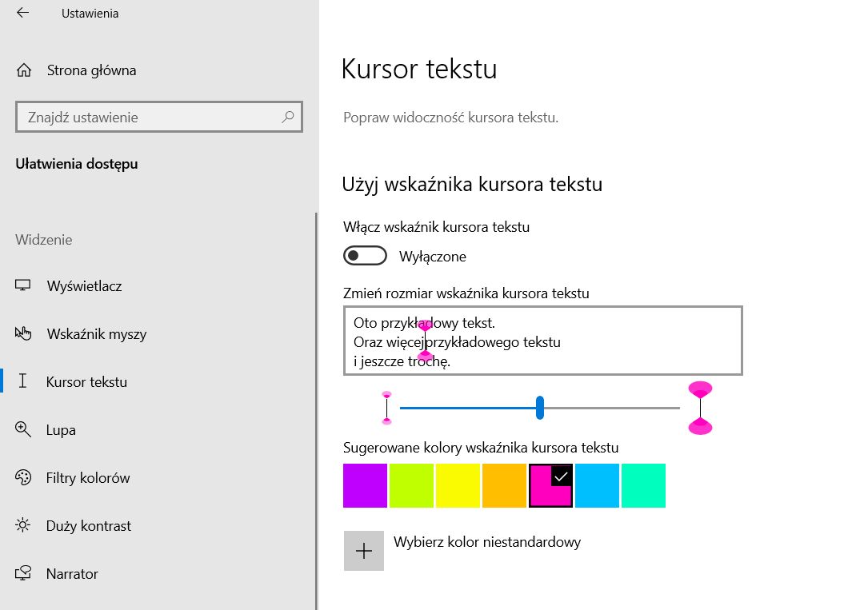This screenshot has width=868, height=610.
Task: Select the turquoise indicator color
Action: [644, 485]
